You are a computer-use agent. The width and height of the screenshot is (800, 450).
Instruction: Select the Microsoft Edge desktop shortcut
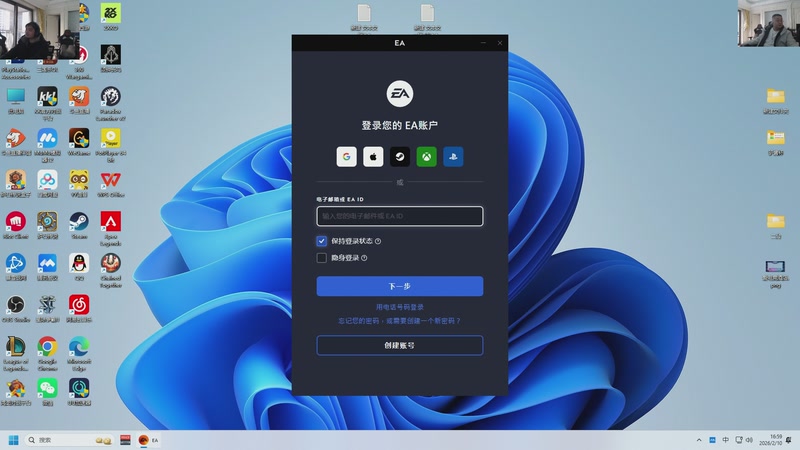click(x=79, y=354)
